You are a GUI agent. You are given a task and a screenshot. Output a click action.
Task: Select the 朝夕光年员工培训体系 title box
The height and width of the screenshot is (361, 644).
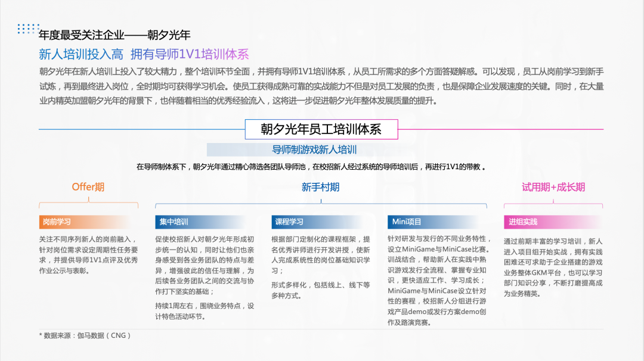click(321, 129)
